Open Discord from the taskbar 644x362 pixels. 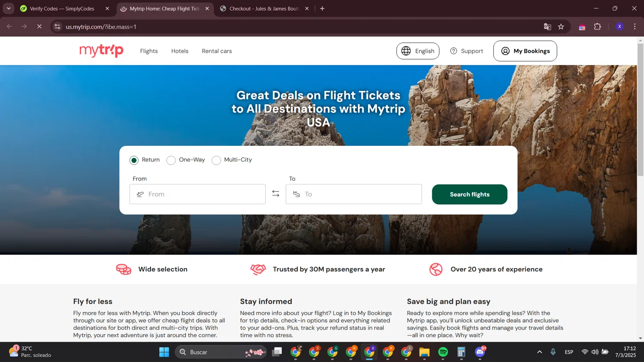[x=480, y=352]
